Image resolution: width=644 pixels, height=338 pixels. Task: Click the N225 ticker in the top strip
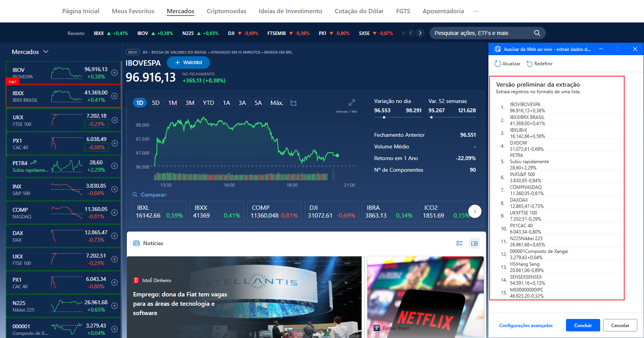(x=200, y=33)
